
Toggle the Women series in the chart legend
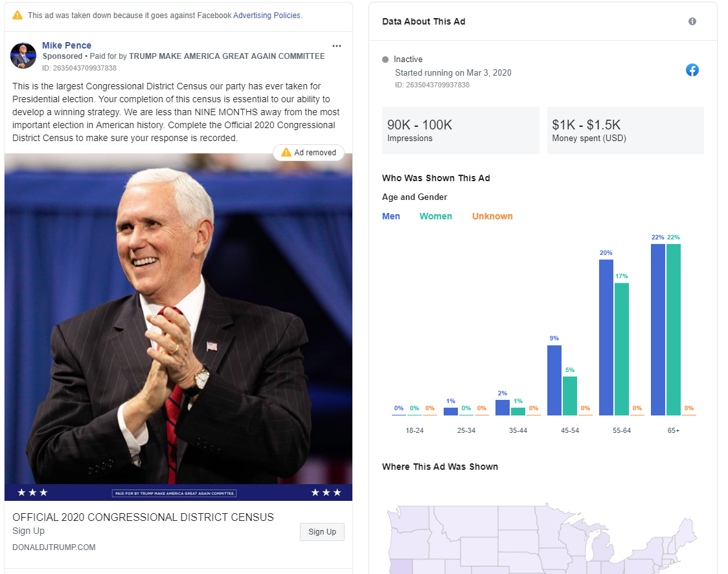coord(435,216)
